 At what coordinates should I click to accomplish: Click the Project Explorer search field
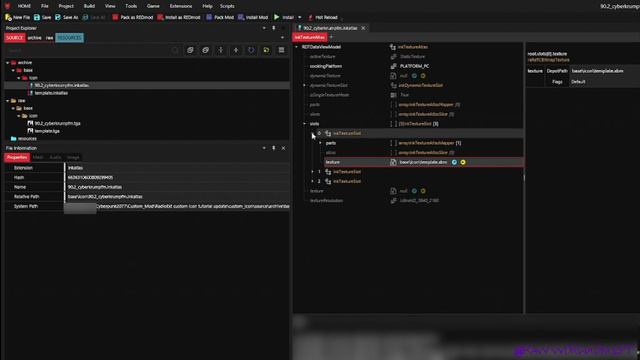tap(88, 50)
